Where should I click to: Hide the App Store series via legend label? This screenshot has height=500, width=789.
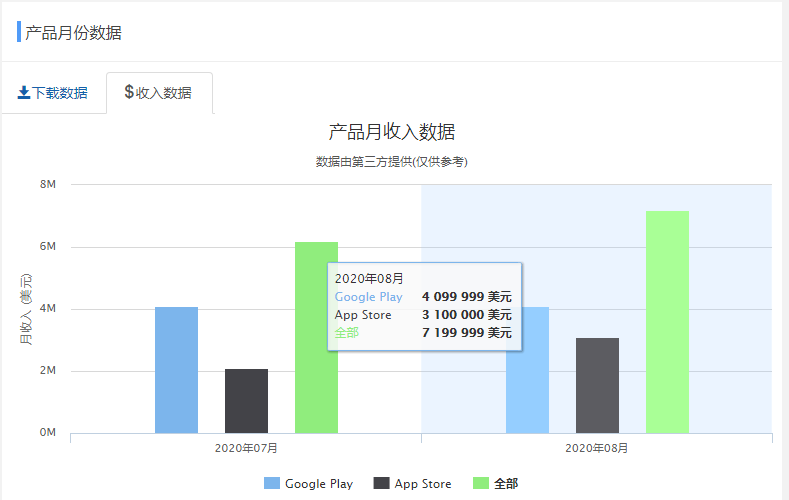422,484
